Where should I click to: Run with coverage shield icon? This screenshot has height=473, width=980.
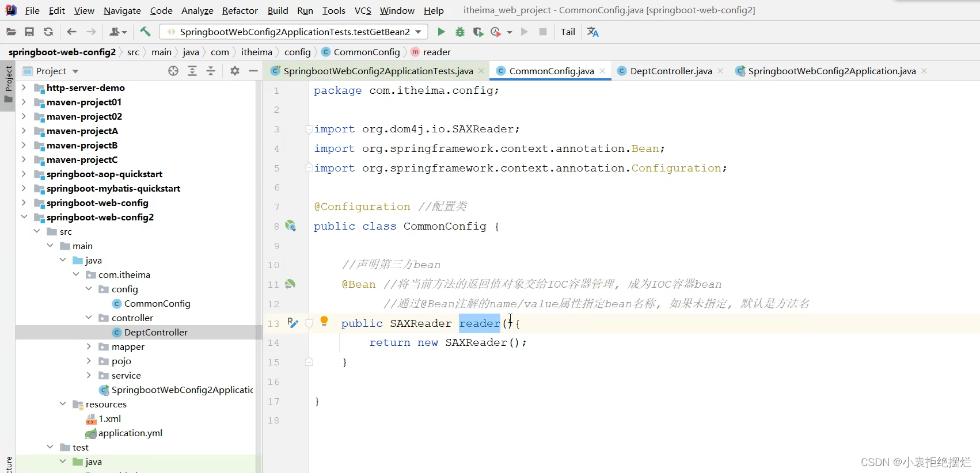pos(478,32)
